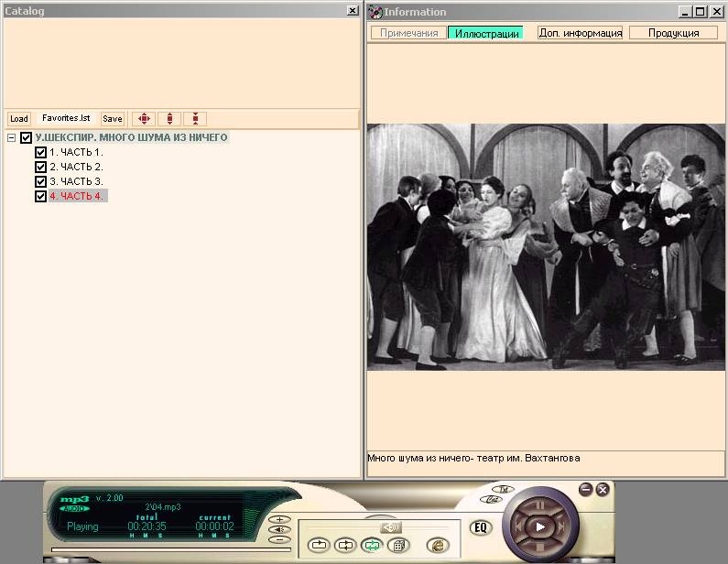Image resolution: width=728 pixels, height=564 pixels.
Task: Click the Save button in Catalog
Action: [113, 119]
